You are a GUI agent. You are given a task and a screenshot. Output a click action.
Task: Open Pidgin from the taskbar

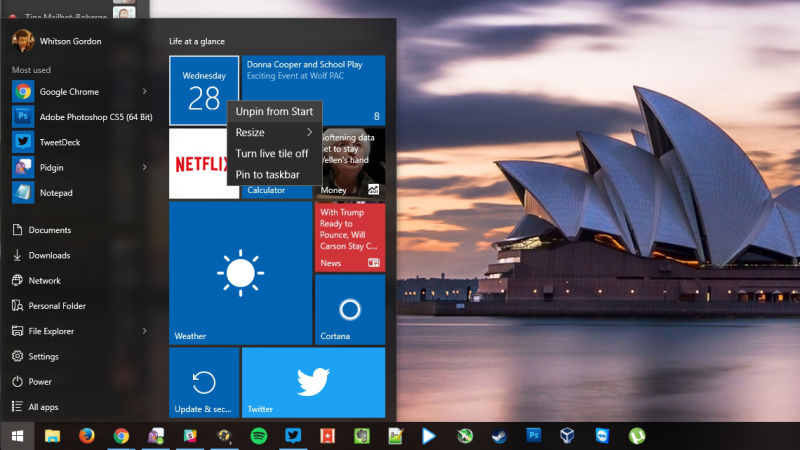tap(156, 436)
